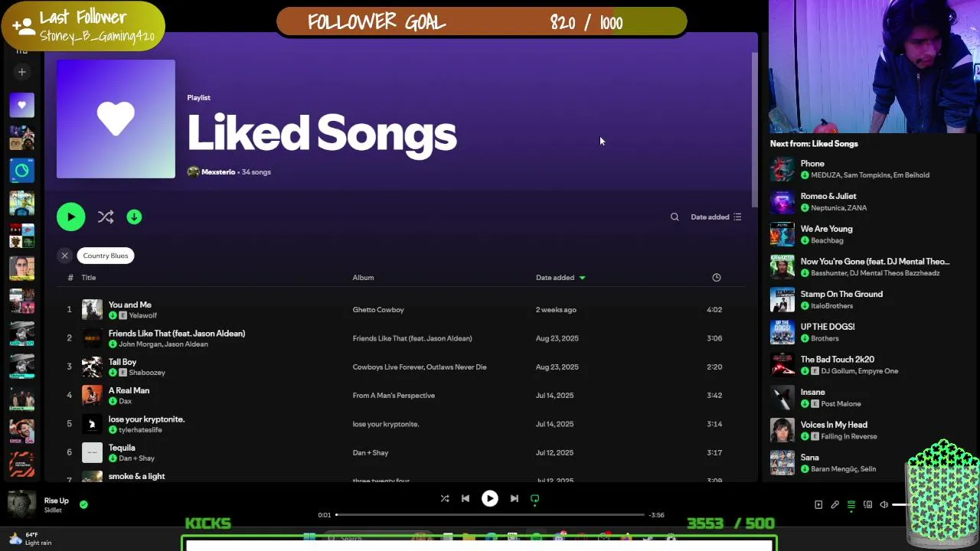The image size is (980, 551).
Task: Click the Liked Songs heart cover art
Action: point(116,119)
